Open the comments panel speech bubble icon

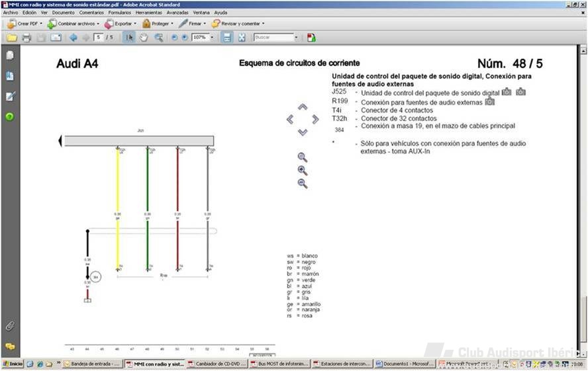pyautogui.click(x=10, y=347)
